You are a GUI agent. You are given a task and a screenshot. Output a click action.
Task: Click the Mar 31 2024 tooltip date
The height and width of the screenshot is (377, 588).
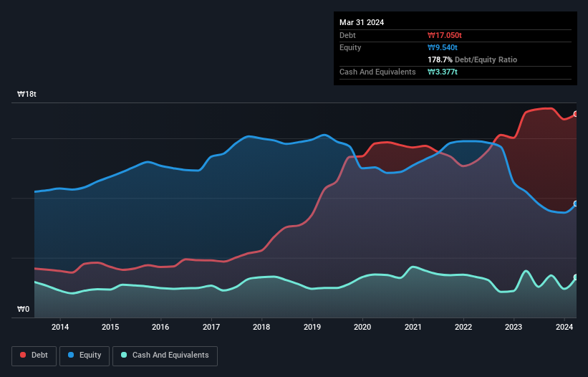(x=362, y=22)
